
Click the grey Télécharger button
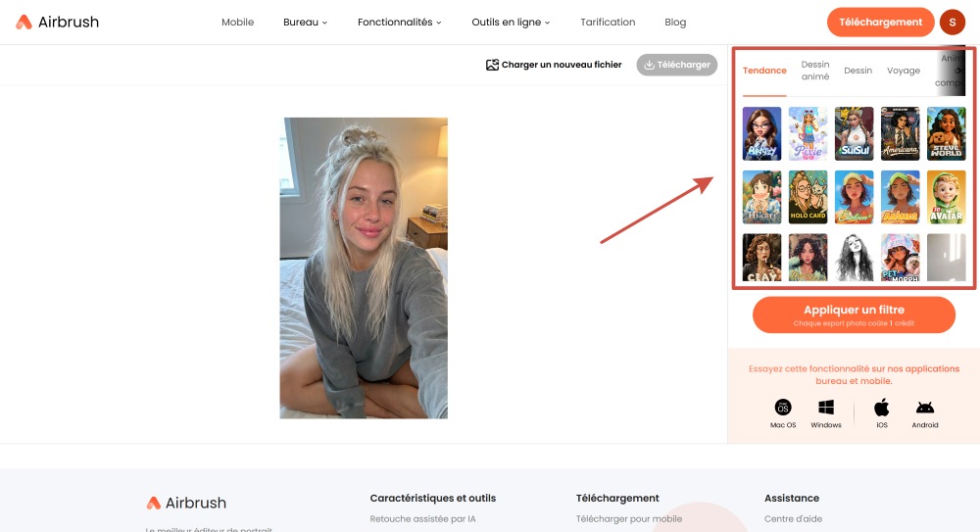pyautogui.click(x=677, y=65)
